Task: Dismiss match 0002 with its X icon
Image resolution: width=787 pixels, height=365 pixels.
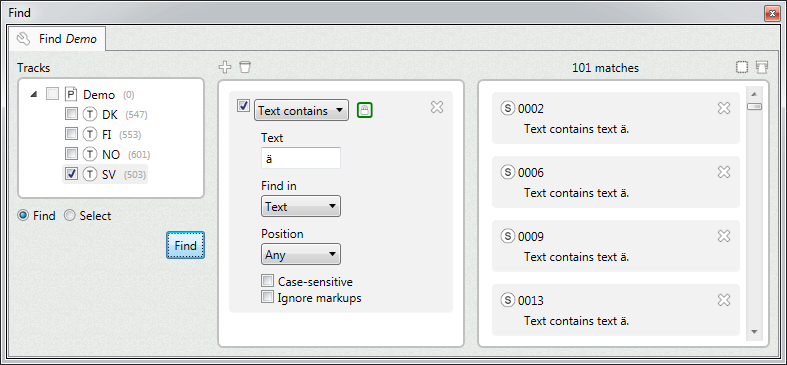Action: (x=724, y=108)
